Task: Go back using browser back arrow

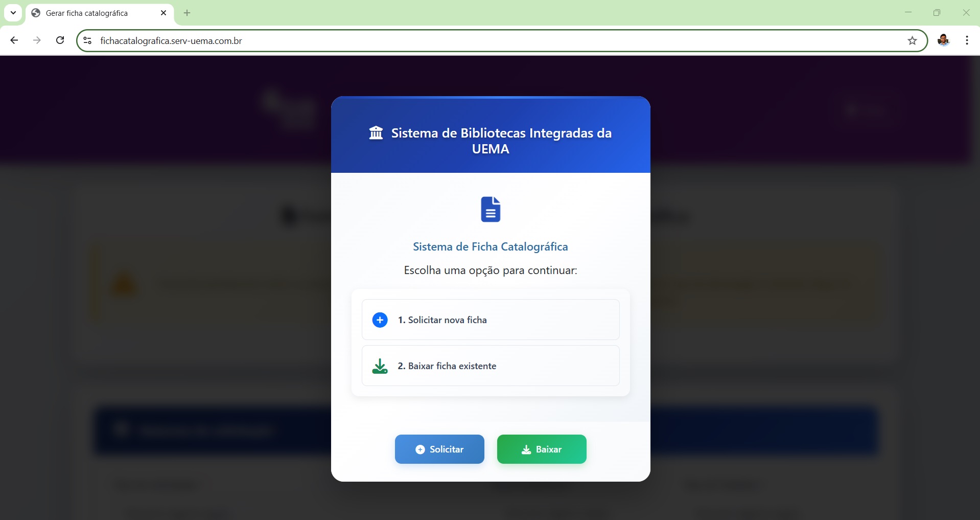Action: point(14,40)
